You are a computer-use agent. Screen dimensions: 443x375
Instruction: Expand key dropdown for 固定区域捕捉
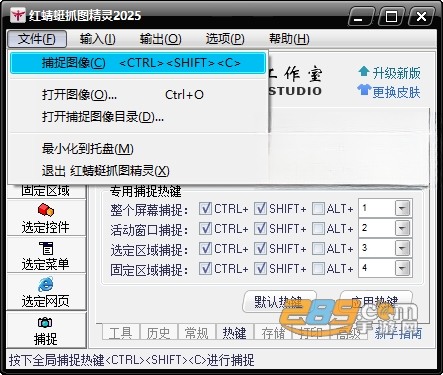click(x=402, y=268)
